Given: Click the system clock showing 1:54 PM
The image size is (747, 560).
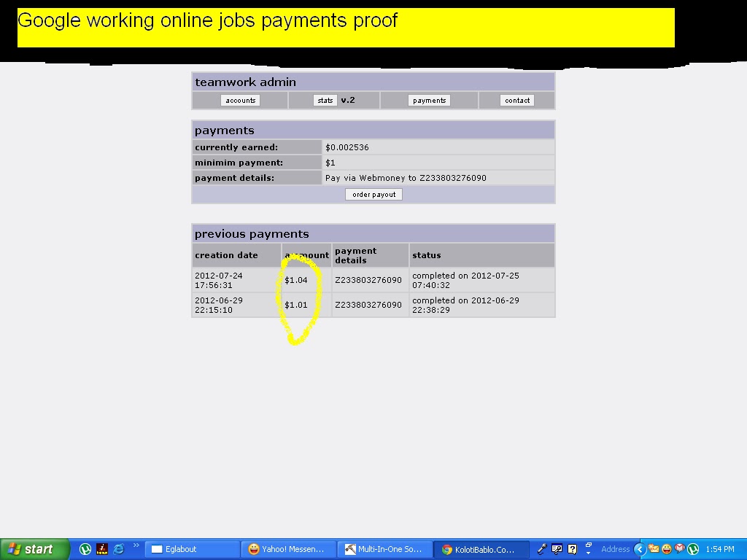Looking at the screenshot, I should [x=720, y=549].
